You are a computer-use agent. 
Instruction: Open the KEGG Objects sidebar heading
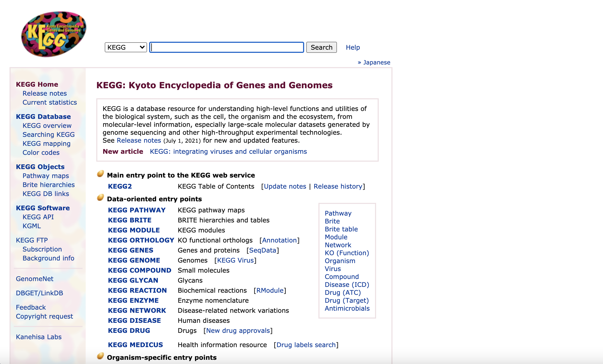40,167
